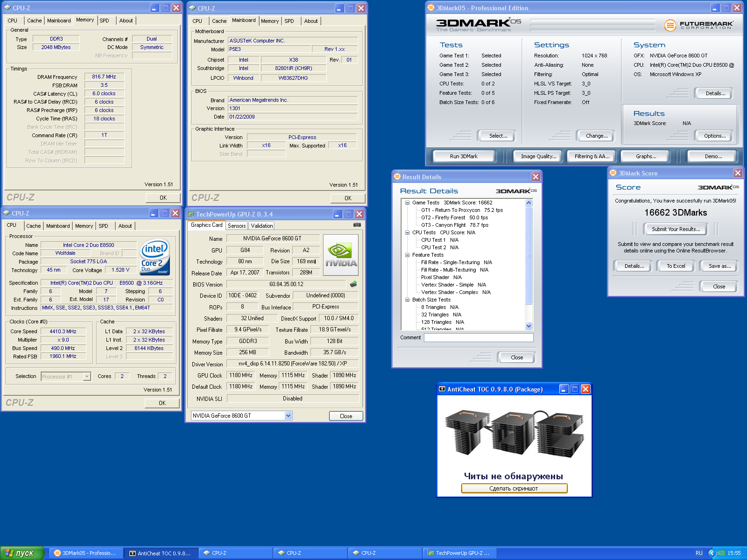Click Run 3DMark button
The height and width of the screenshot is (560, 747).
[464, 156]
